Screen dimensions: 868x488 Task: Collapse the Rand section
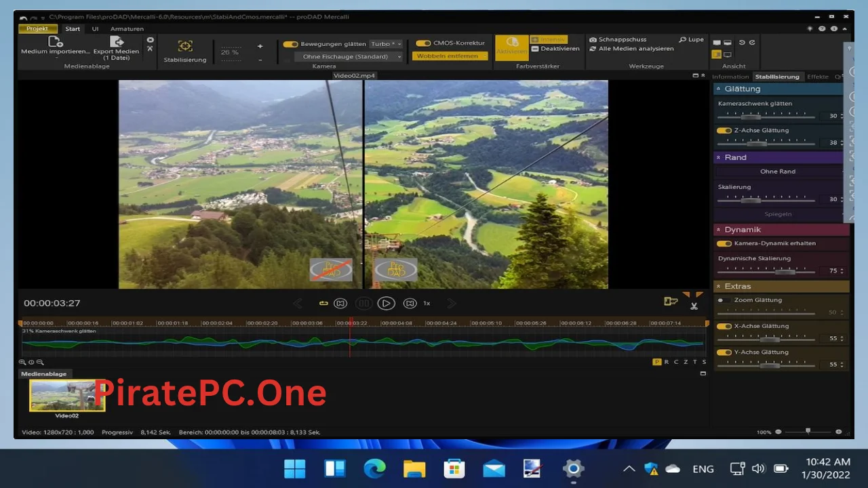[718, 157]
